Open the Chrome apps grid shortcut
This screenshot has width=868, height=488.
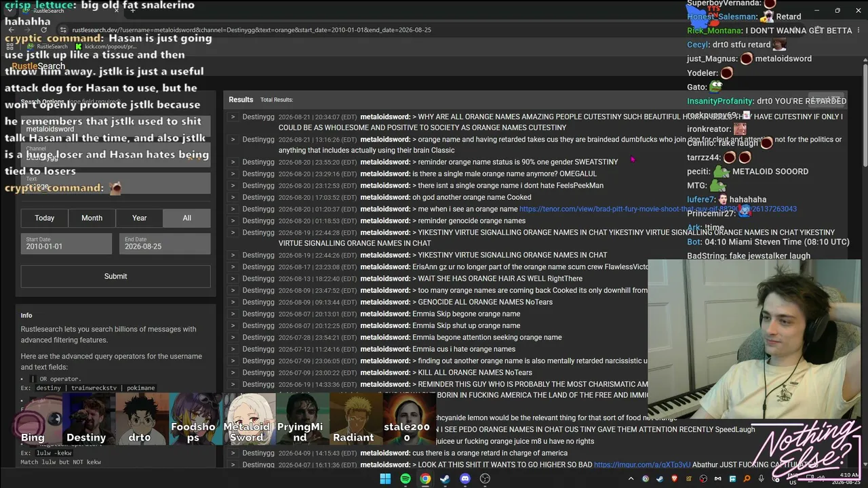[12, 47]
